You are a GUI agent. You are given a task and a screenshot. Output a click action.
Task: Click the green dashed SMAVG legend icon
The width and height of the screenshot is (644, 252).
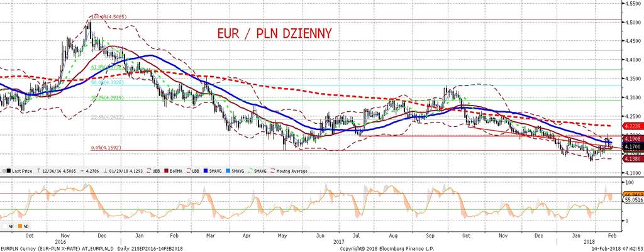(x=250, y=171)
